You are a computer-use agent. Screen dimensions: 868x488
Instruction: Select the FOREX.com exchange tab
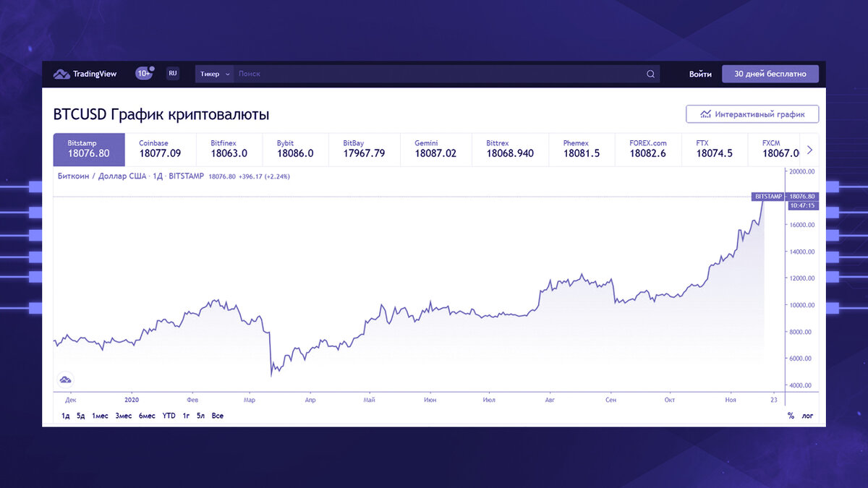(x=648, y=149)
